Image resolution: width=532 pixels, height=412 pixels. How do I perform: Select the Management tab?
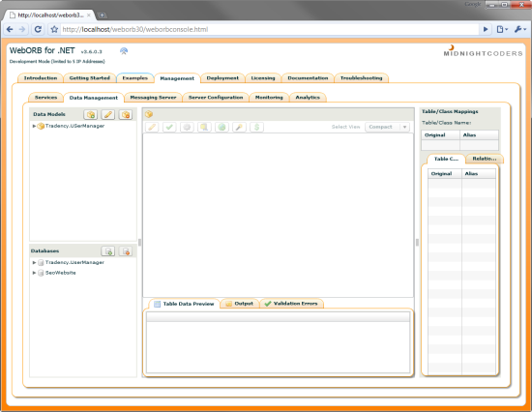pos(177,78)
